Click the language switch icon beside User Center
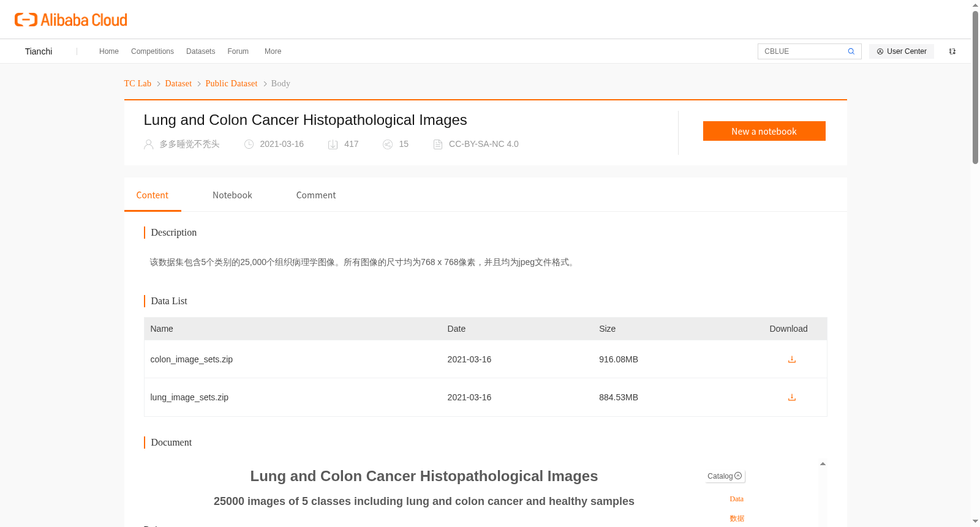Screen dimensions: 980x527 (x=952, y=51)
